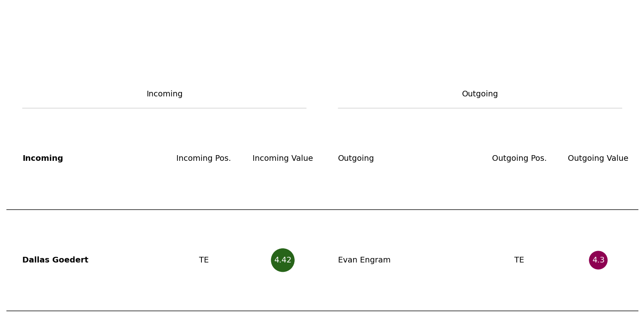Click the bold Incoming column header
This screenshot has width=644, height=320.
[x=43, y=158]
